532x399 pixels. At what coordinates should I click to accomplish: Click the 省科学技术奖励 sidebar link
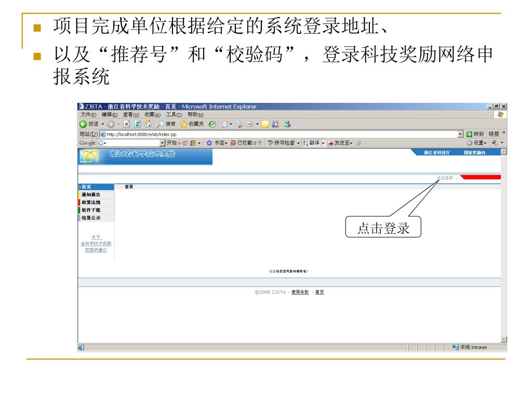click(x=96, y=244)
